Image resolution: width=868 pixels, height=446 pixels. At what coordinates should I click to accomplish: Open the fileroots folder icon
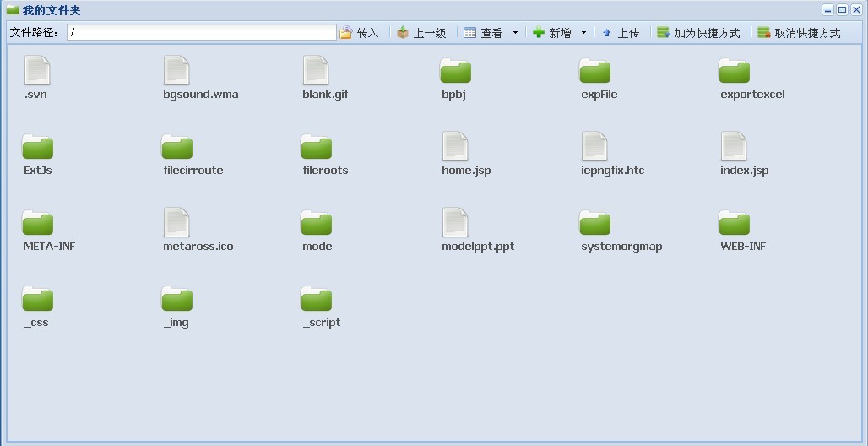click(x=317, y=147)
